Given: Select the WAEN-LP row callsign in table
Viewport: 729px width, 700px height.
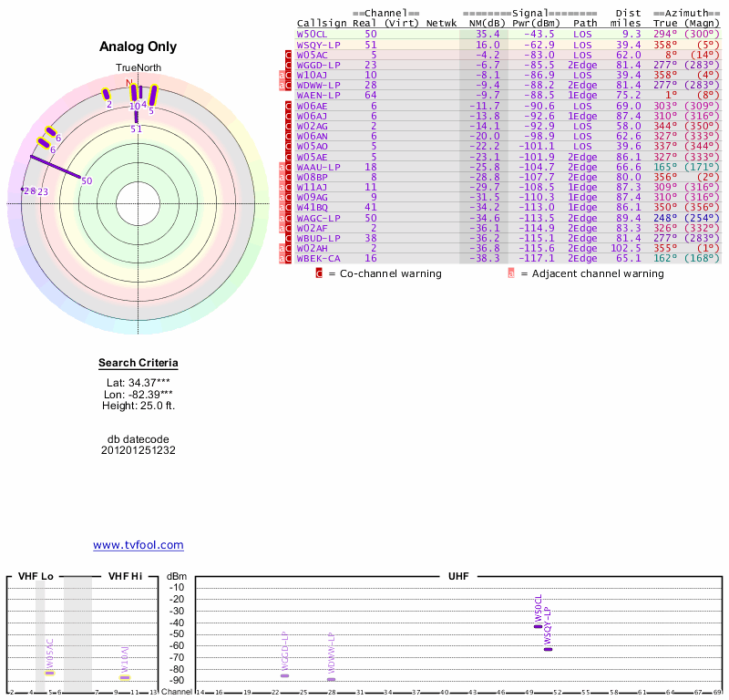Looking at the screenshot, I should (x=318, y=95).
